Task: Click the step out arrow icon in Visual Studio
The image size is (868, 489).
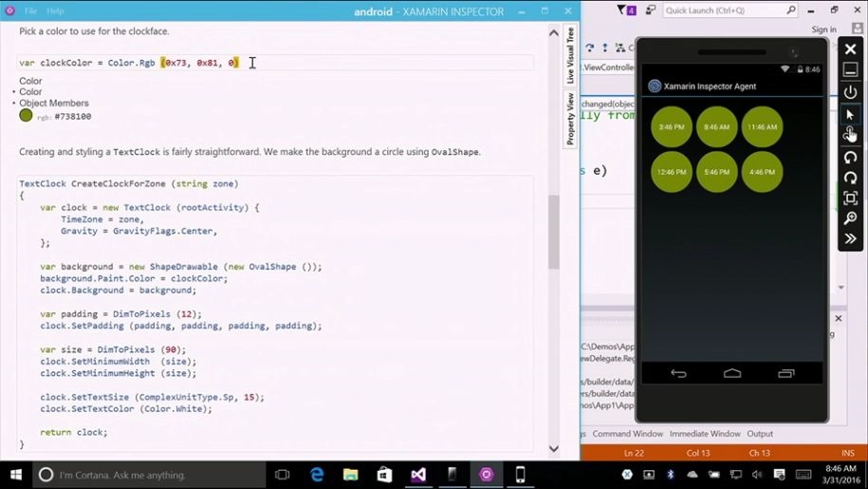Action: [604, 48]
